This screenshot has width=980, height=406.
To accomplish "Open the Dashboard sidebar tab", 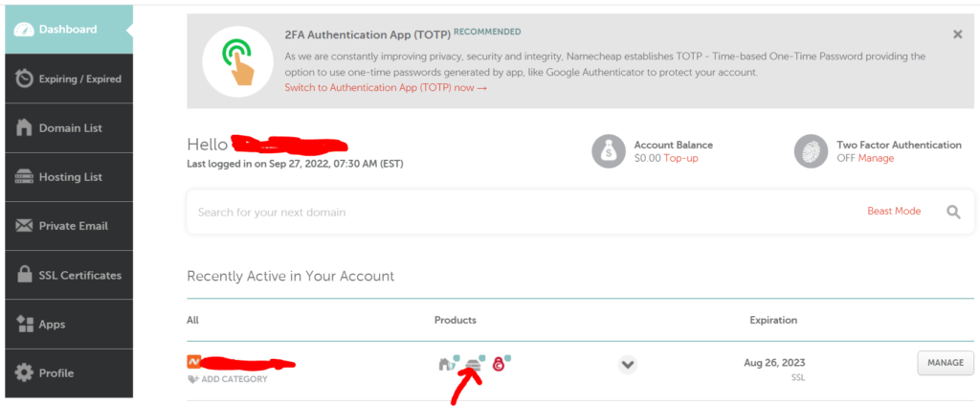I will pyautogui.click(x=69, y=30).
